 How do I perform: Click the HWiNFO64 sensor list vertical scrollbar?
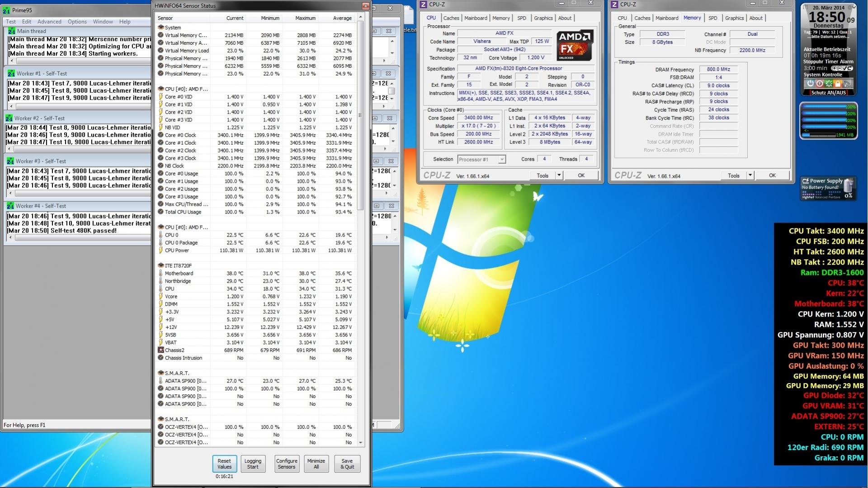[x=360, y=230]
